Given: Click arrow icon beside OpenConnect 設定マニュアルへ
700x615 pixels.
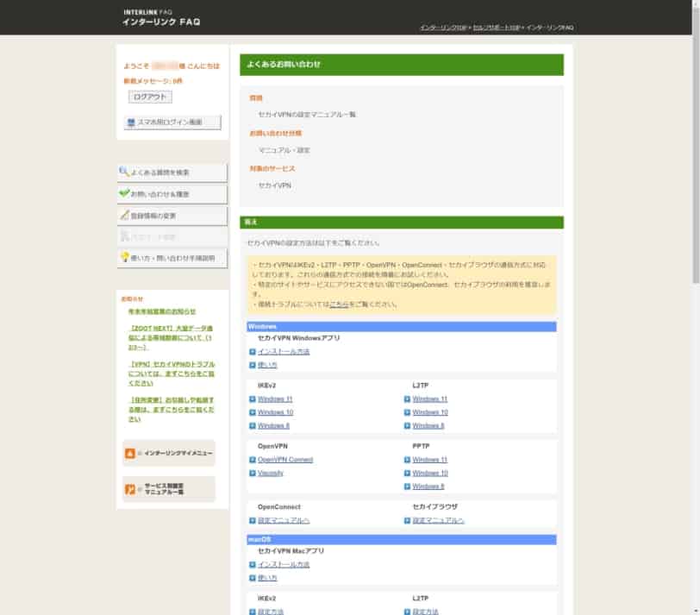Looking at the screenshot, I should point(253,521).
